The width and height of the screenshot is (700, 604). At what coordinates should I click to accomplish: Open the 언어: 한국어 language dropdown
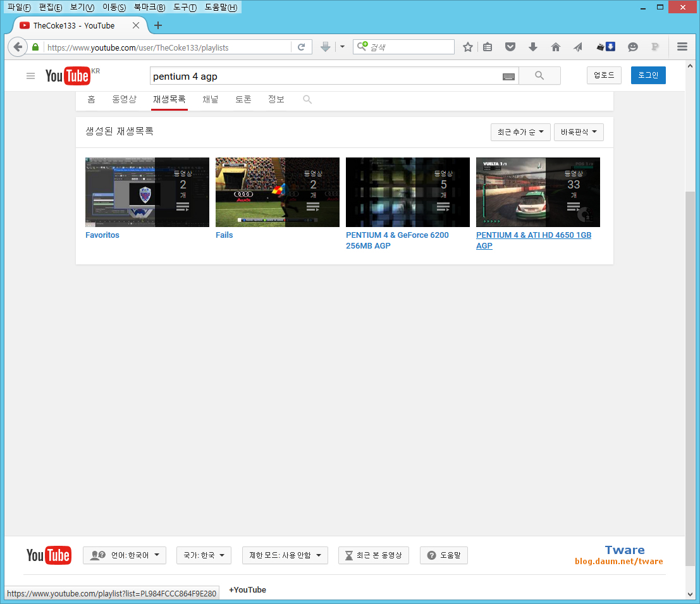125,555
